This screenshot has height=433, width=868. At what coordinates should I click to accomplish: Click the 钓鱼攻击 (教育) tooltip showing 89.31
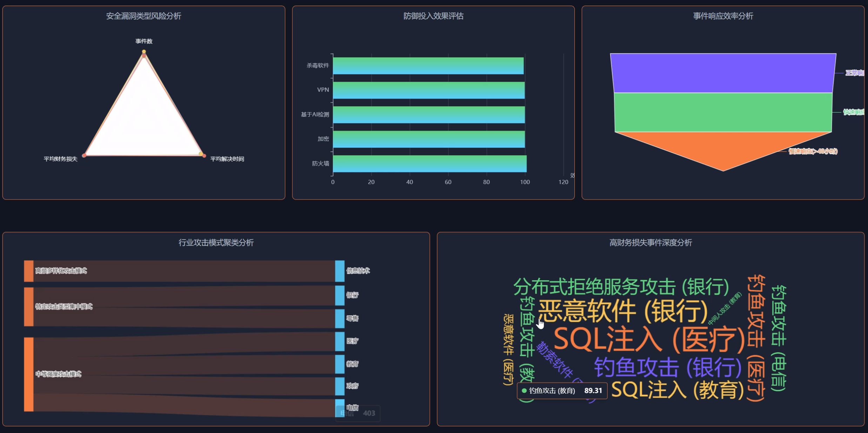562,390
